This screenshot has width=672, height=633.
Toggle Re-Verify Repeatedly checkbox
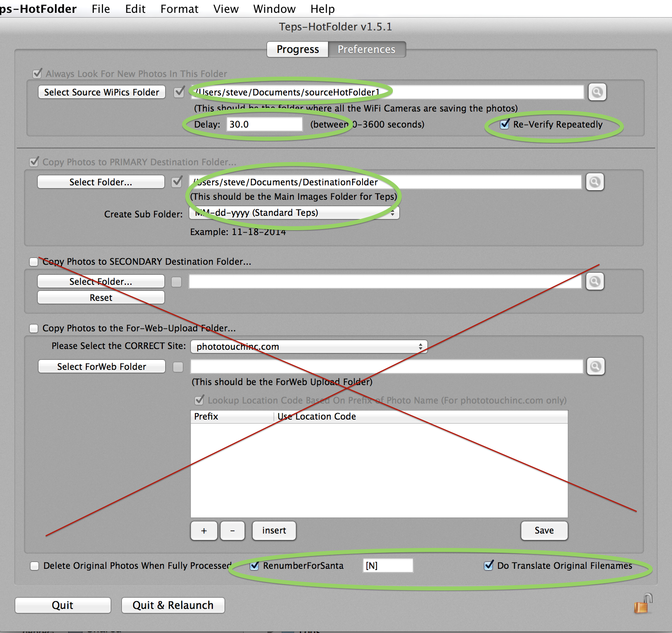505,124
